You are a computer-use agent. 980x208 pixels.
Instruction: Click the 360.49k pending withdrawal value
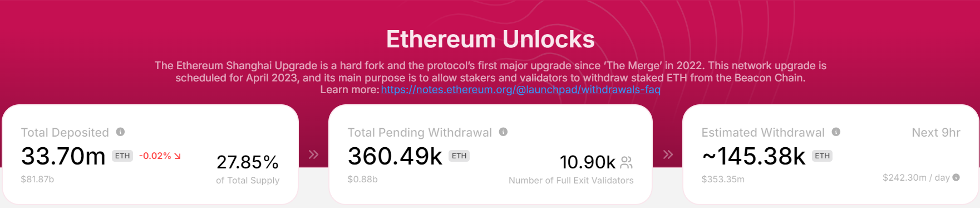point(395,156)
